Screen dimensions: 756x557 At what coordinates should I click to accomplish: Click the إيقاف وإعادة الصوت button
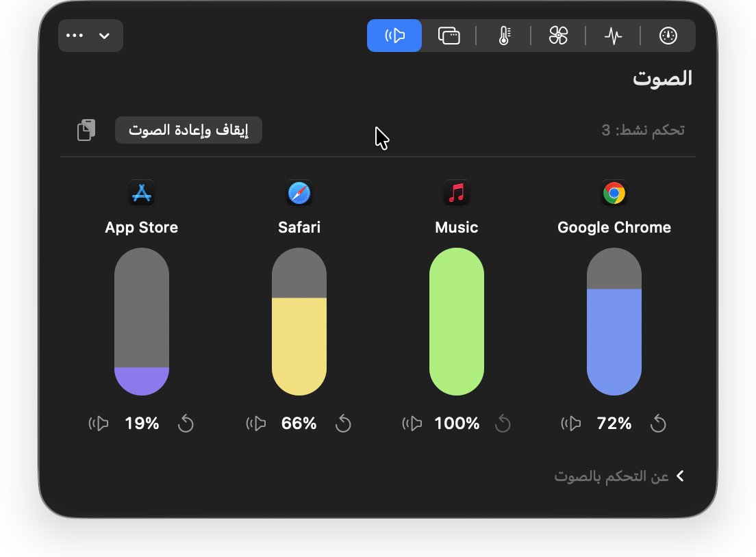[x=188, y=130]
